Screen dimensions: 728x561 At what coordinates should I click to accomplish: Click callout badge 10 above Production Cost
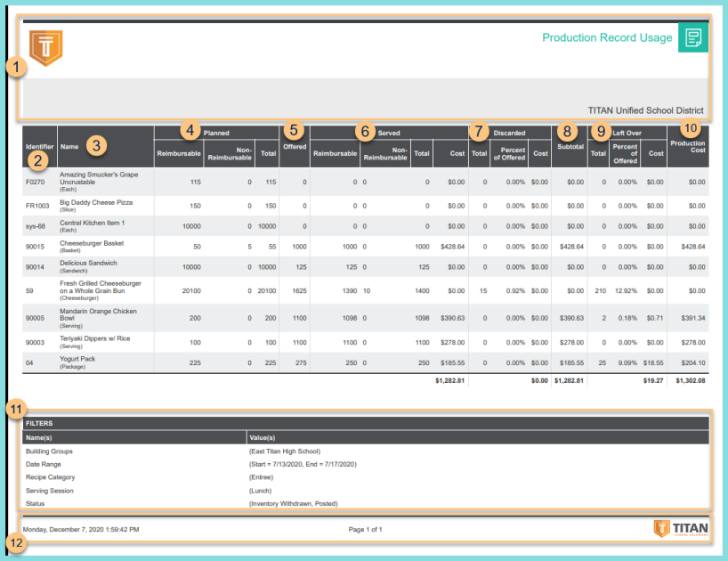(691, 128)
